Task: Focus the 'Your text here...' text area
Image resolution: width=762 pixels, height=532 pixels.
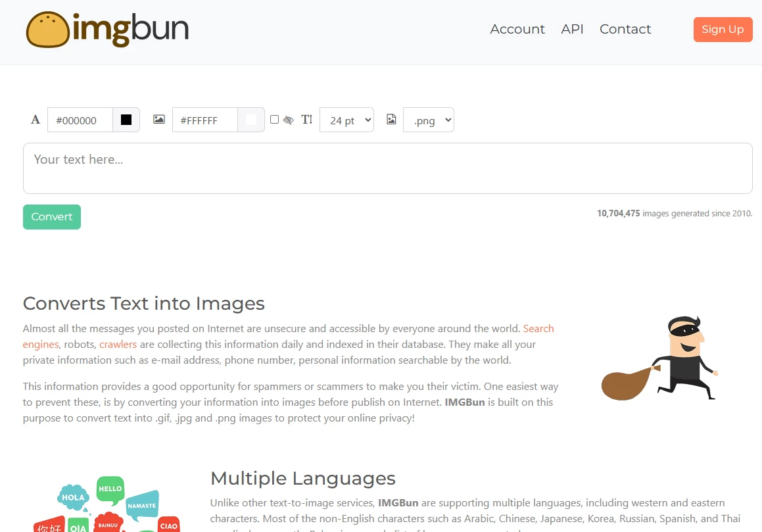Action: tap(387, 168)
